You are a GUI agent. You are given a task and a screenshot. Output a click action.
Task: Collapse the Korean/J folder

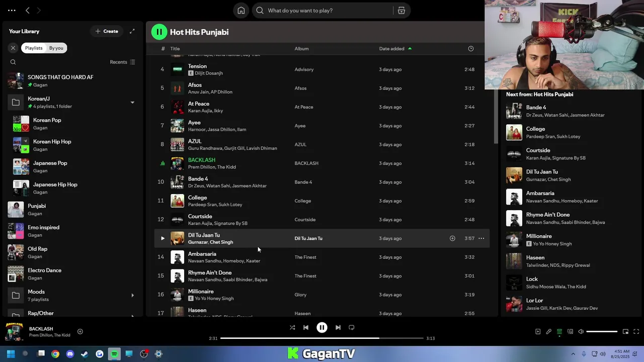click(x=132, y=103)
